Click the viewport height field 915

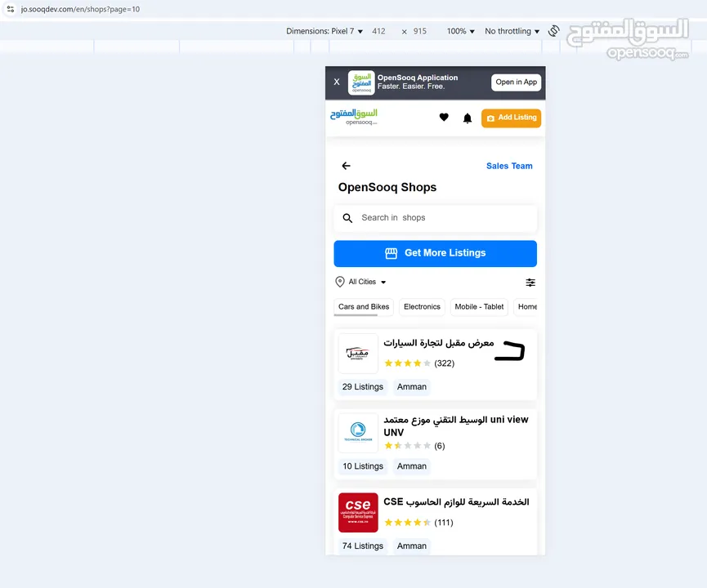(420, 31)
